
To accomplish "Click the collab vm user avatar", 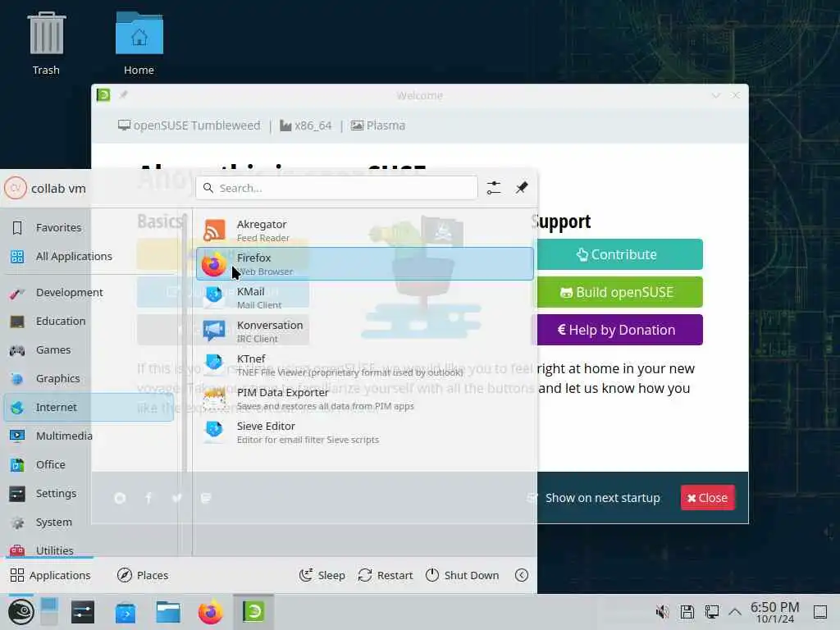I will pyautogui.click(x=16, y=188).
